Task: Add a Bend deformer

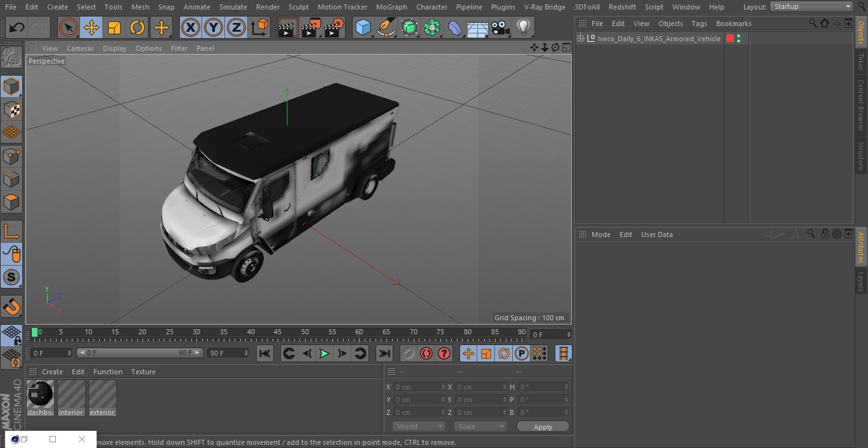Action: 455,27
